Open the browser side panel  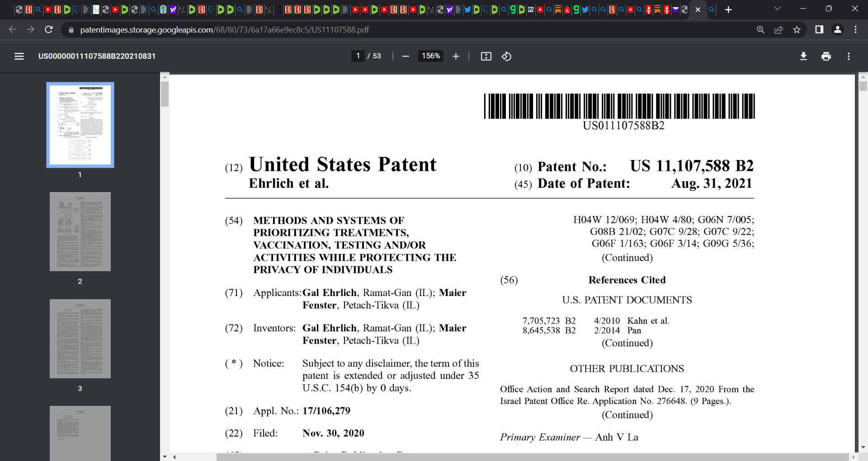tap(819, 29)
